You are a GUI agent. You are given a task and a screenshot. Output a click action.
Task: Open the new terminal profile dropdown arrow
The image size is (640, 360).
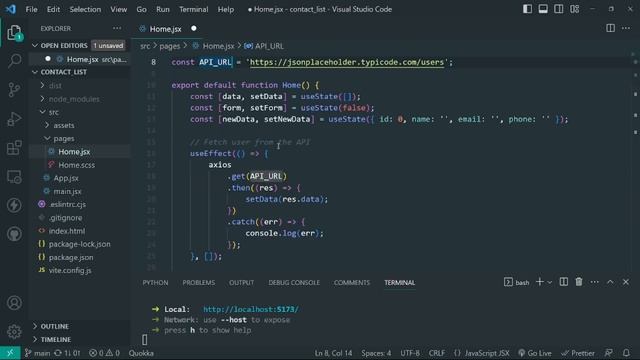pos(549,282)
